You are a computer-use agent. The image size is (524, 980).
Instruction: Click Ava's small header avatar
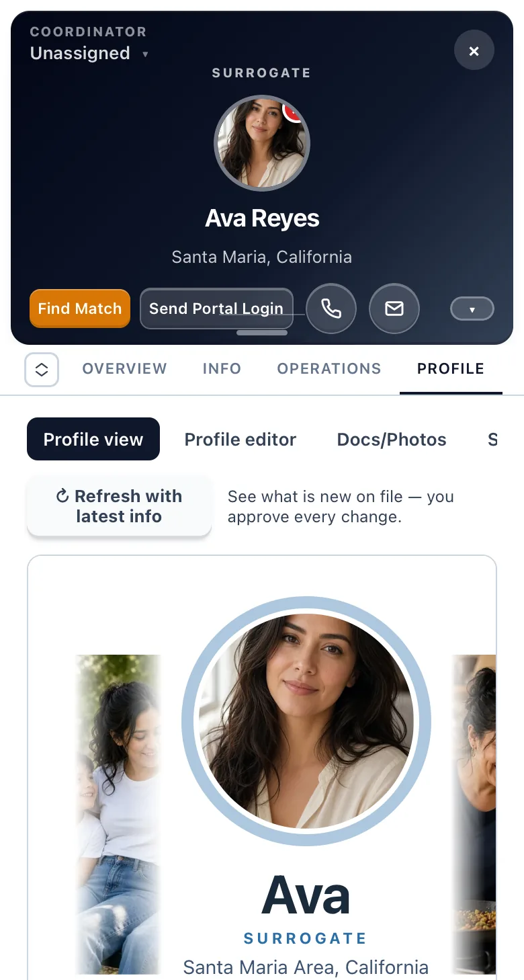pyautogui.click(x=262, y=143)
